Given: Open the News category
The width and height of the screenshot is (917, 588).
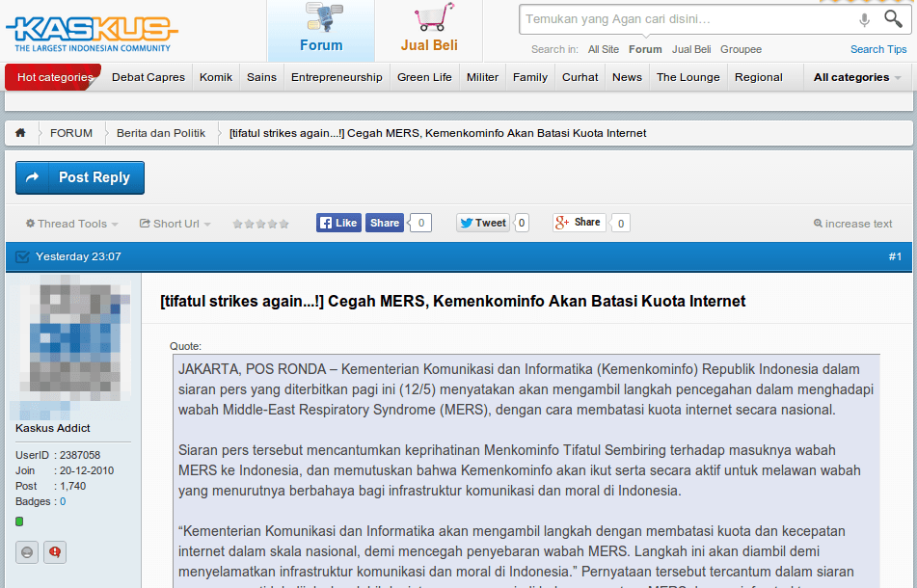Looking at the screenshot, I should pyautogui.click(x=627, y=77).
